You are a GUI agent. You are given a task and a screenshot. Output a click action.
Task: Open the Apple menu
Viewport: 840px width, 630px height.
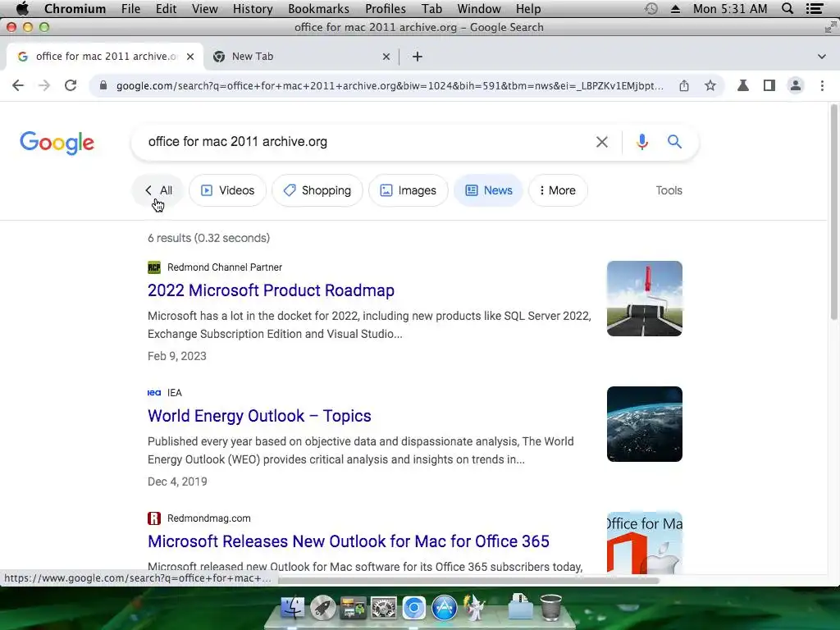[x=22, y=9]
